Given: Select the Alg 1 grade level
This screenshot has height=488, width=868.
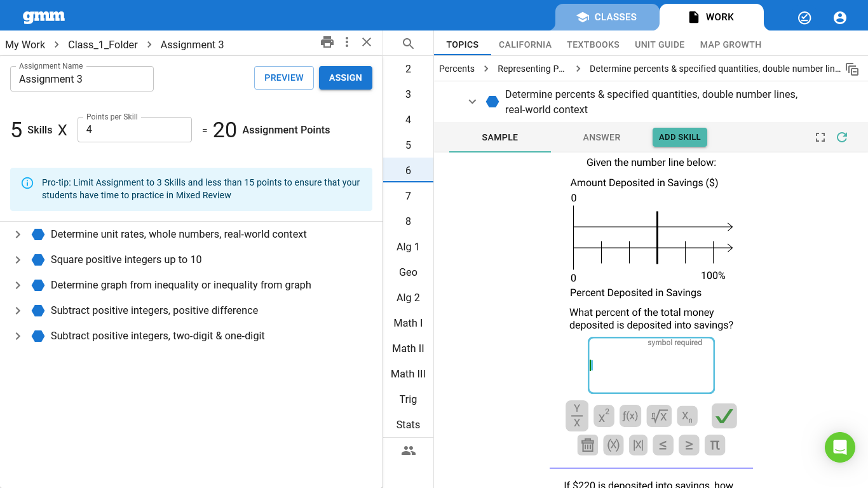Looking at the screenshot, I should coord(408,247).
